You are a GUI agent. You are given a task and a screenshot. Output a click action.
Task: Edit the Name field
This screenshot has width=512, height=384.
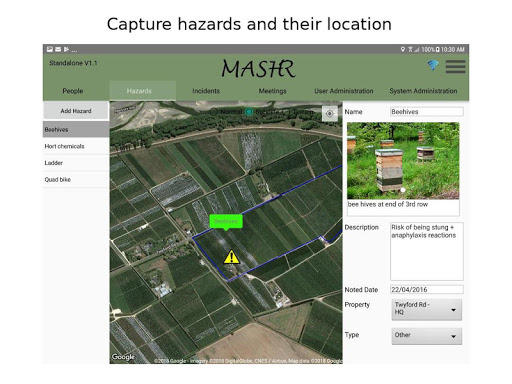click(x=427, y=112)
